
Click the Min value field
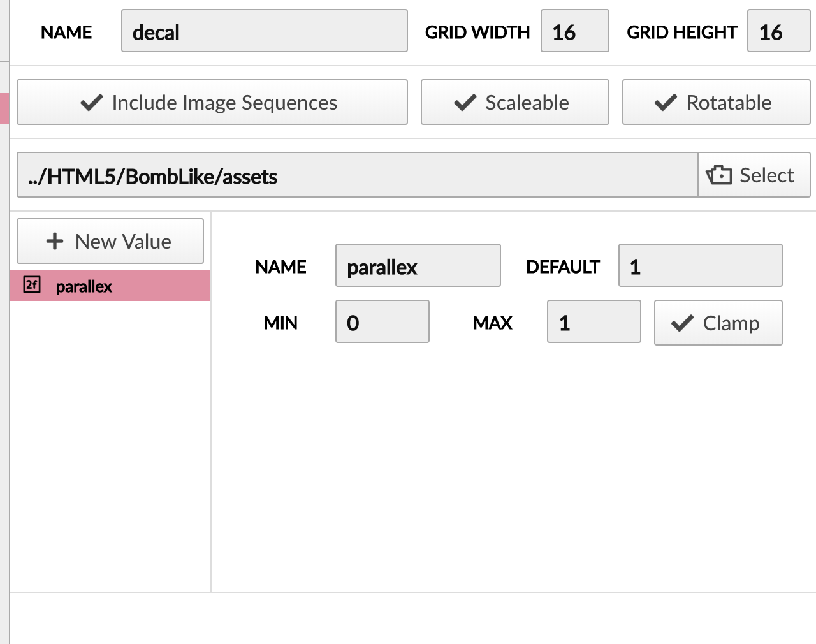tap(382, 321)
